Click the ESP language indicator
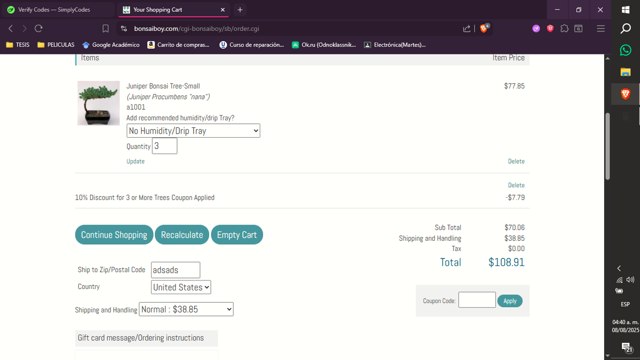 click(x=625, y=304)
